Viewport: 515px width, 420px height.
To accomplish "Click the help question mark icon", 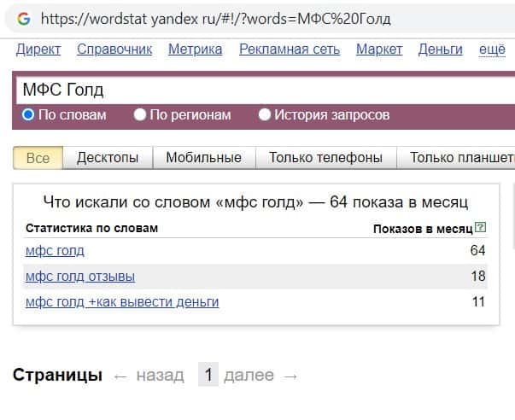I will (480, 228).
